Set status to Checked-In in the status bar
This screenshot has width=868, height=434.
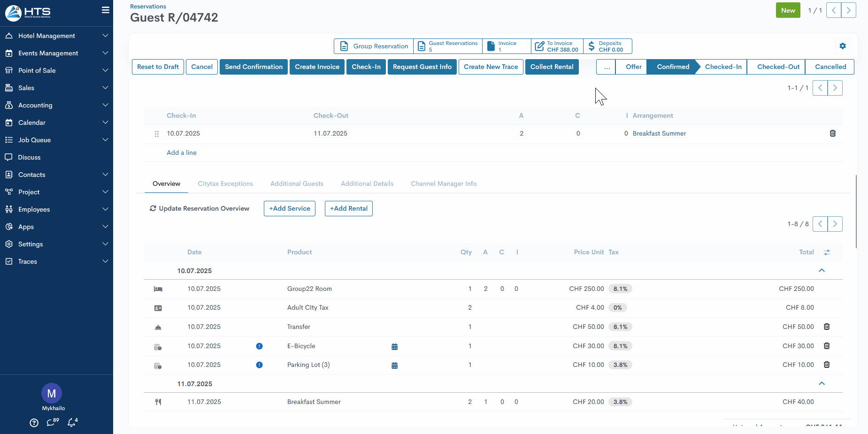[723, 67]
